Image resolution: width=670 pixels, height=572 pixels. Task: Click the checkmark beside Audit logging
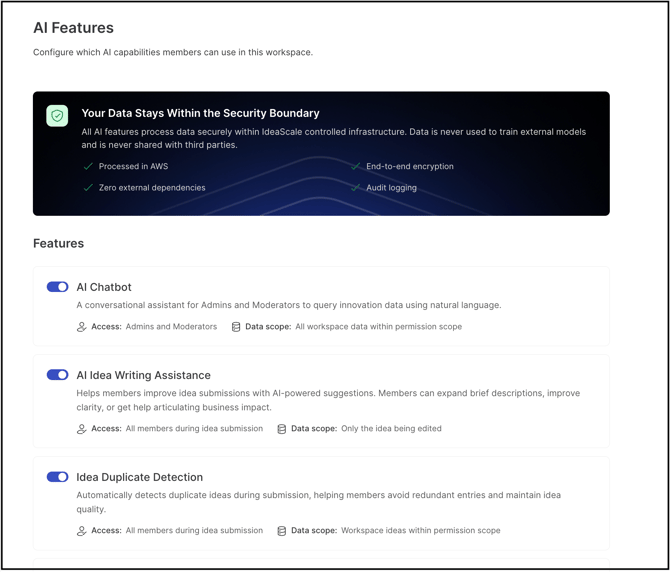point(356,188)
